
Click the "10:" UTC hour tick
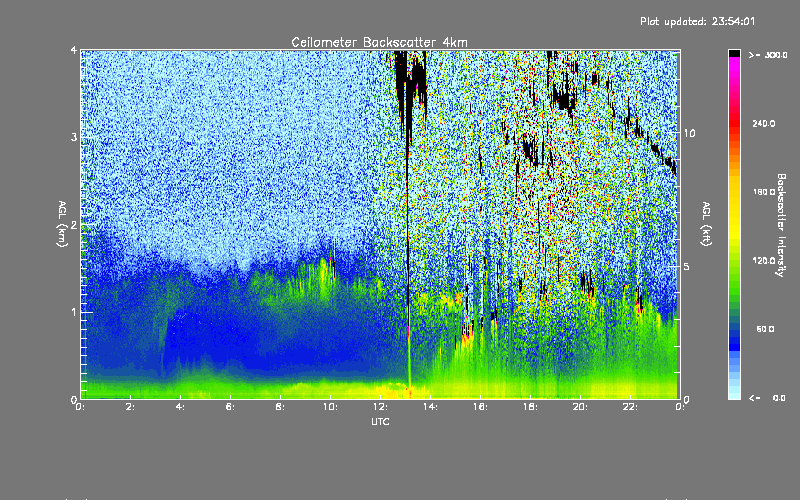[x=330, y=407]
